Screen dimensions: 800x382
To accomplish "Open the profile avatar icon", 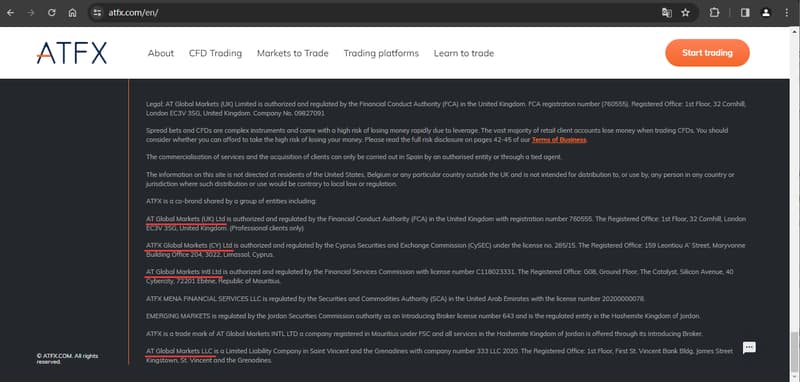I will [x=765, y=13].
